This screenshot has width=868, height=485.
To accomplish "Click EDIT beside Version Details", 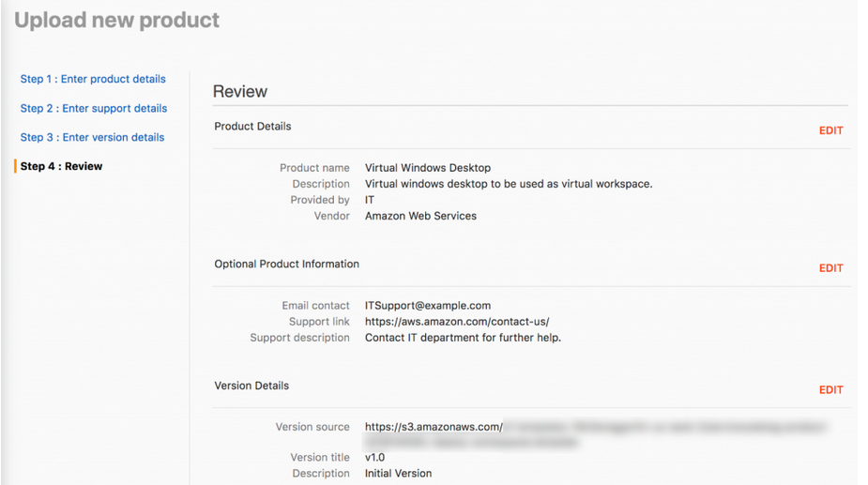I will pyautogui.click(x=830, y=389).
